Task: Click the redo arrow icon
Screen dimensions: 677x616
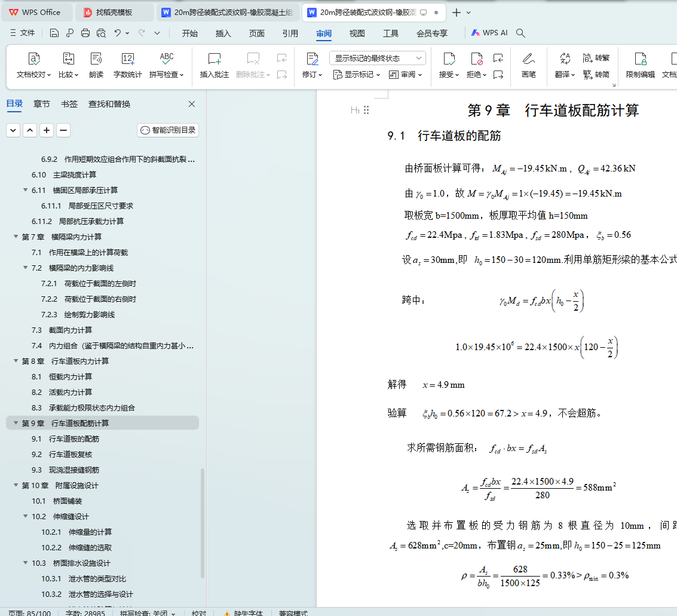Action: 142,33
